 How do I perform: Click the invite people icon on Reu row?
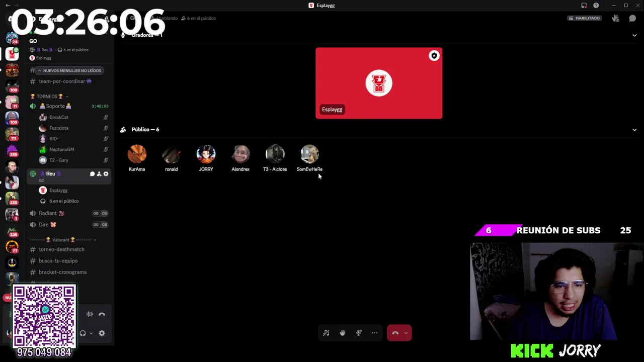(99, 174)
